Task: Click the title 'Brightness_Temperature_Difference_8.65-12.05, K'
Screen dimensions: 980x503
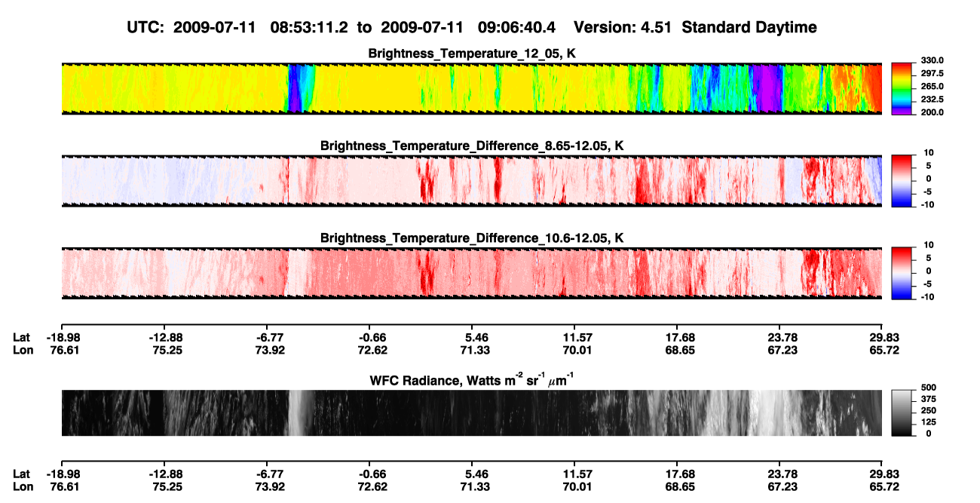Action: tap(472, 146)
